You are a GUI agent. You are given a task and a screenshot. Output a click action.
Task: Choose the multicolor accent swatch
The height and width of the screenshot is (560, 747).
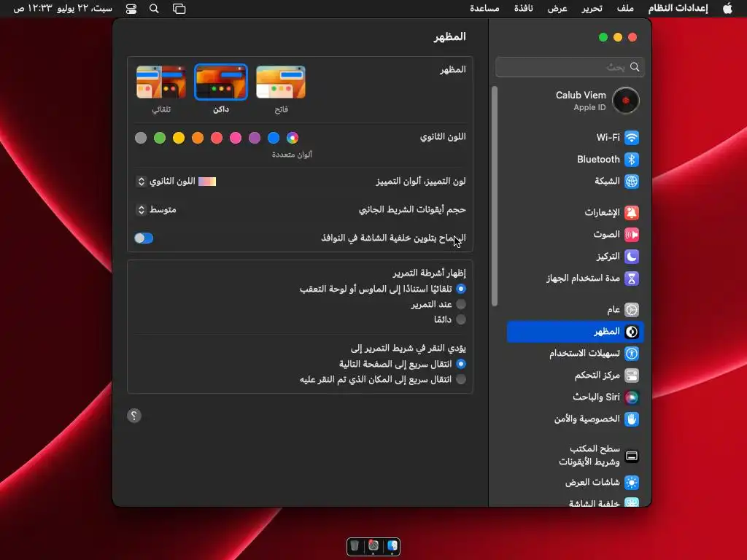[x=293, y=138]
